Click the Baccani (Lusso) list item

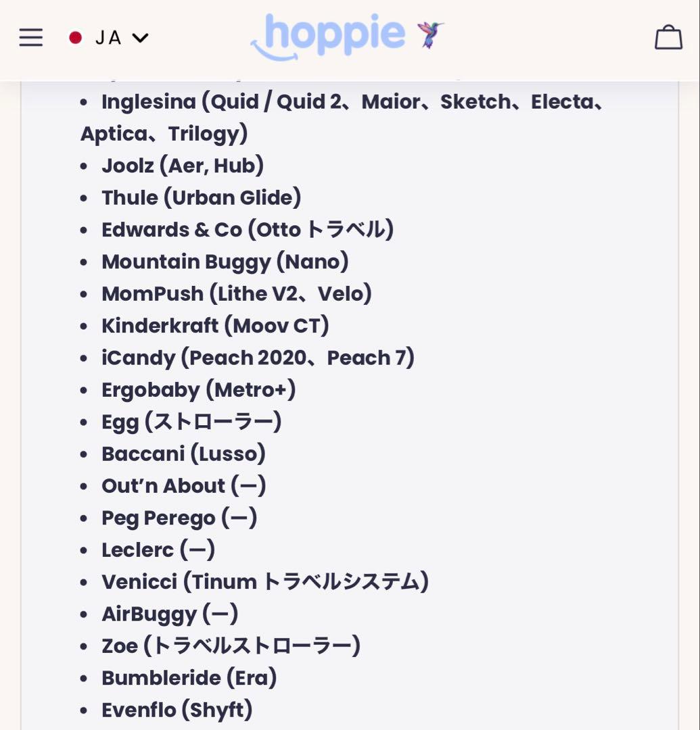coord(184,454)
